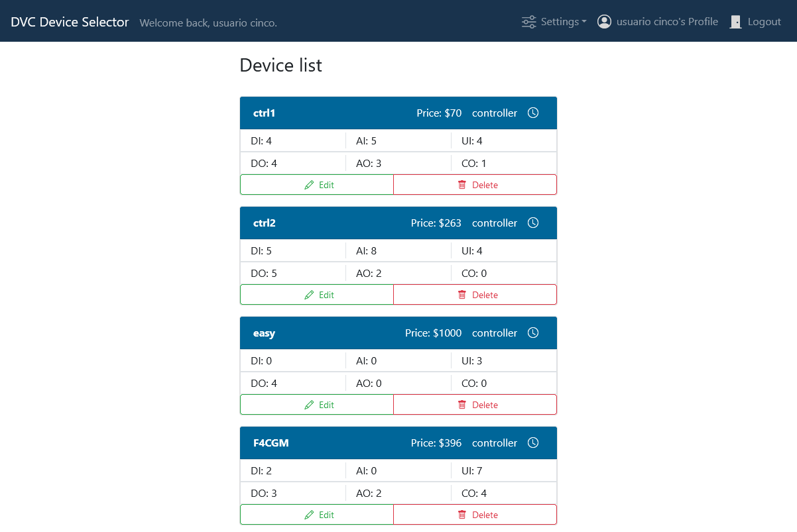This screenshot has width=797, height=532.
Task: Click Edit on the ctrl2 device
Action: [x=317, y=294]
